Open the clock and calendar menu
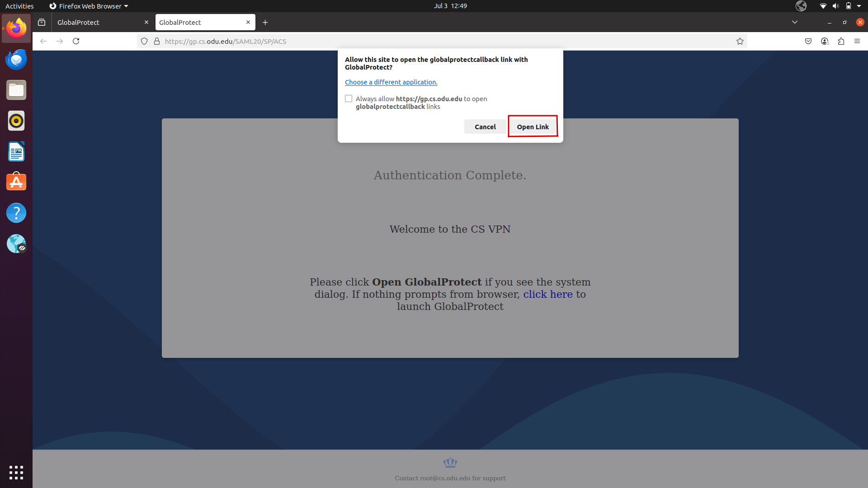The image size is (868, 488). tap(450, 6)
